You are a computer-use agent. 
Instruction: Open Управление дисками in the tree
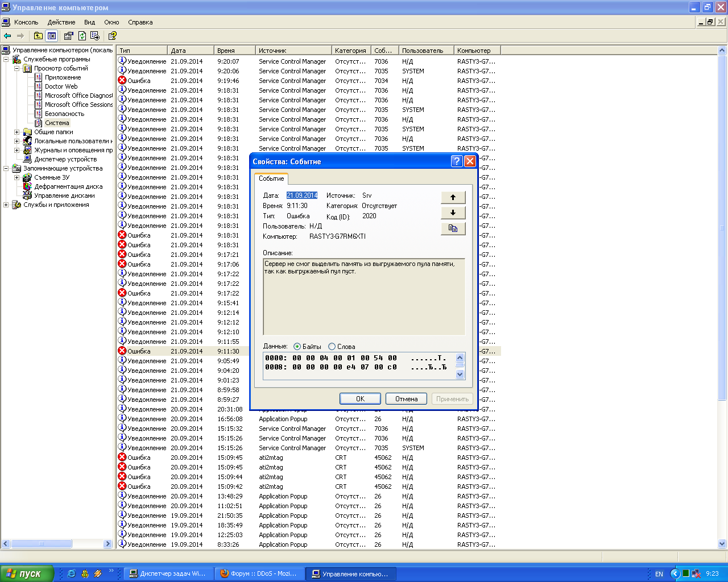point(65,196)
